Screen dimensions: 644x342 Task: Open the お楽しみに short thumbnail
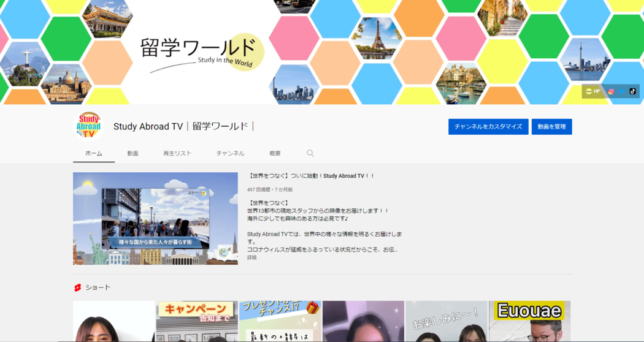coord(446,321)
